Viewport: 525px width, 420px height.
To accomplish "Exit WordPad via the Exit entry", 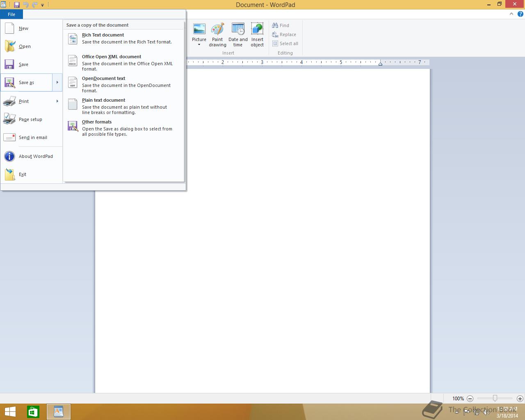I will click(x=31, y=174).
